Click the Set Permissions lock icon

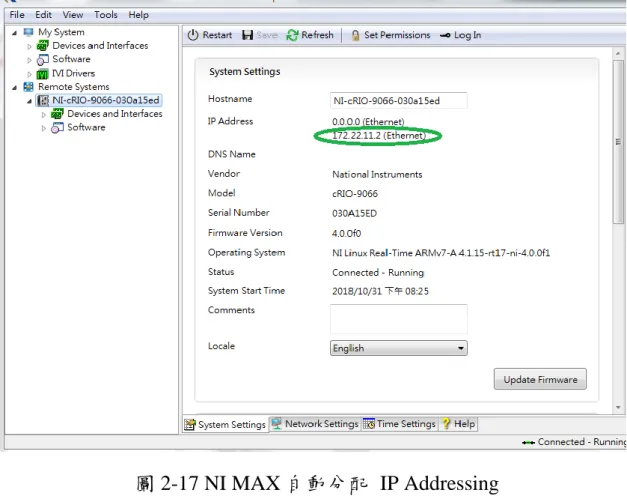[x=355, y=36]
